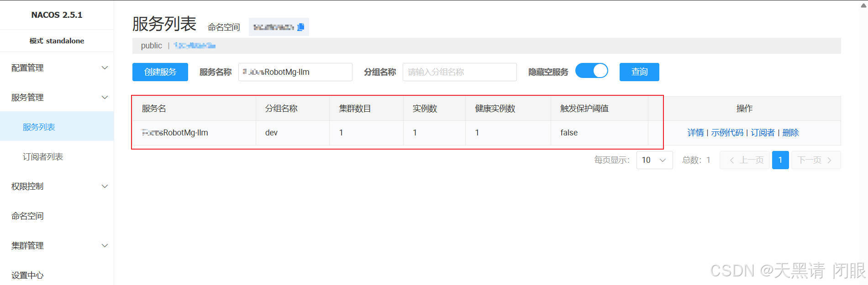The height and width of the screenshot is (285, 868).
Task: Click the 查询 button
Action: tap(639, 72)
